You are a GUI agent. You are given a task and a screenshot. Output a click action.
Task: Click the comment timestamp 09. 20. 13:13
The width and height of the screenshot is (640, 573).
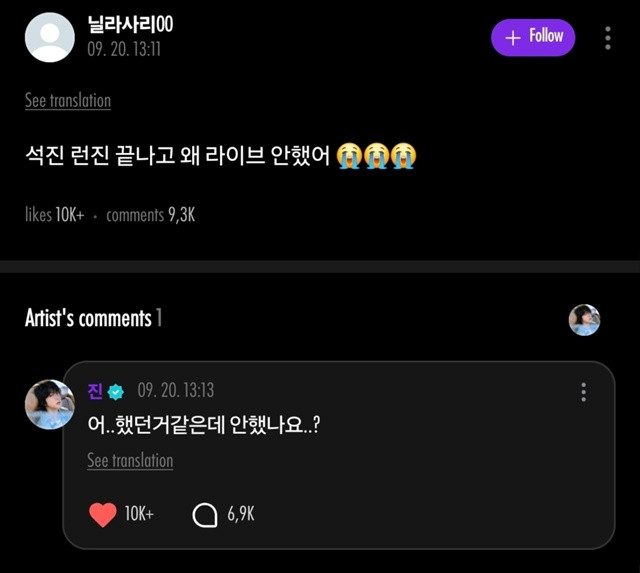pos(176,391)
